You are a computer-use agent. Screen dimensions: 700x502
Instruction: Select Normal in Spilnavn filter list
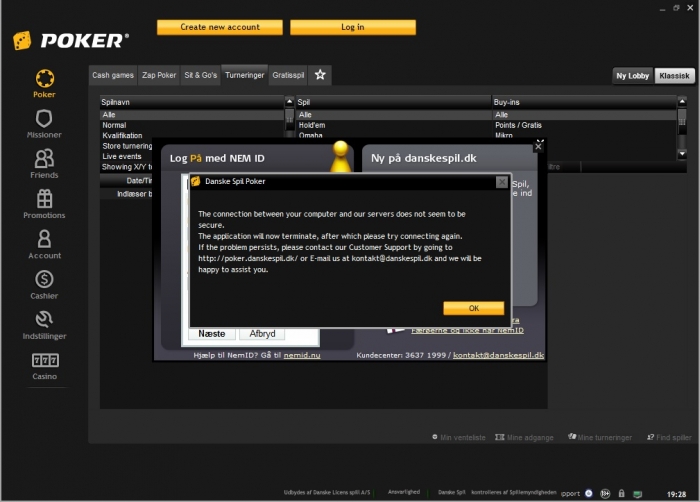click(x=192, y=126)
